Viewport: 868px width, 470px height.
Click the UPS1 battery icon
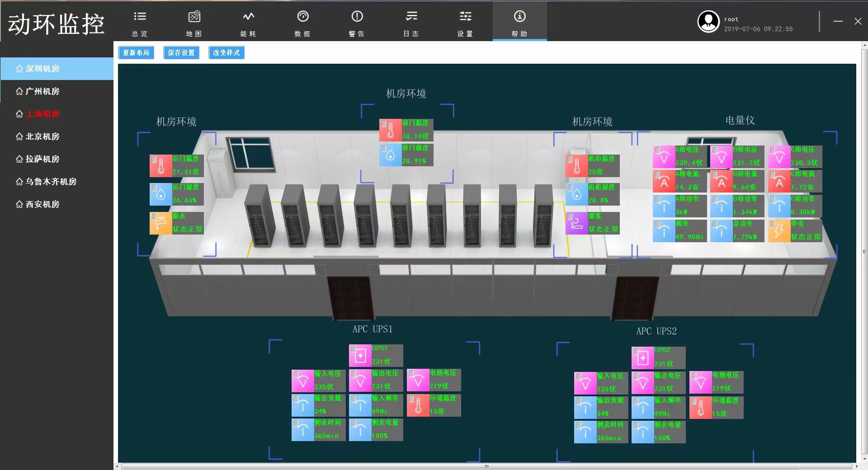pyautogui.click(x=360, y=356)
